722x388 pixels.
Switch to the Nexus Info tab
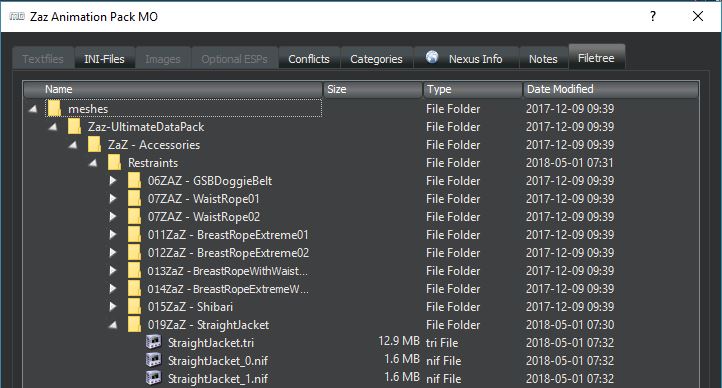click(466, 58)
